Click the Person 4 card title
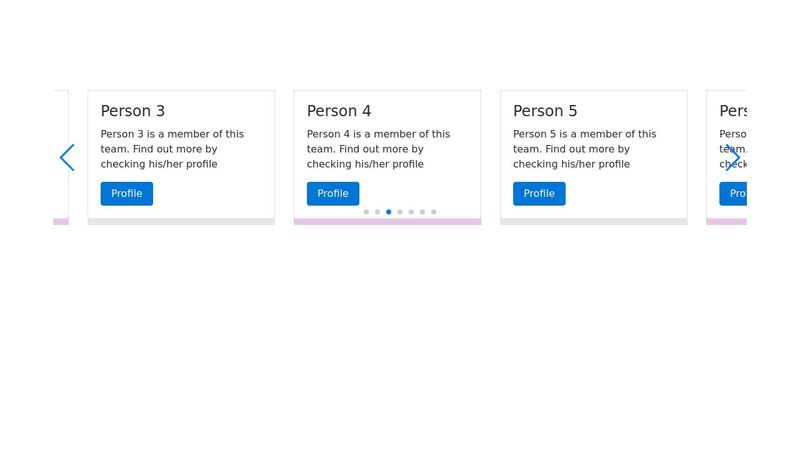The width and height of the screenshot is (800, 450). point(339,111)
